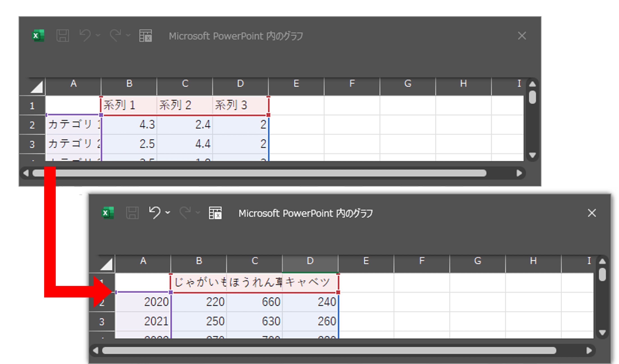Screen dimensions: 619x364
Task: Select column H header in upper sheet
Action: (x=463, y=86)
